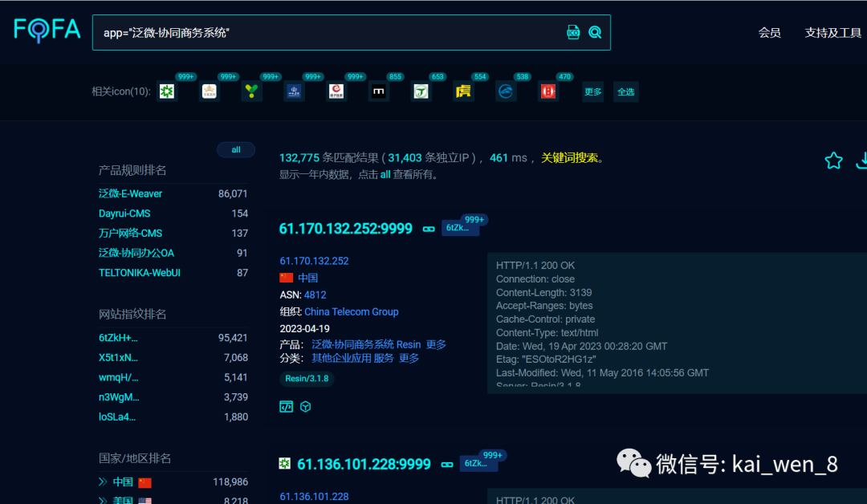This screenshot has width=867, height=504.
Task: Click the China flag in first result
Action: click(x=287, y=278)
